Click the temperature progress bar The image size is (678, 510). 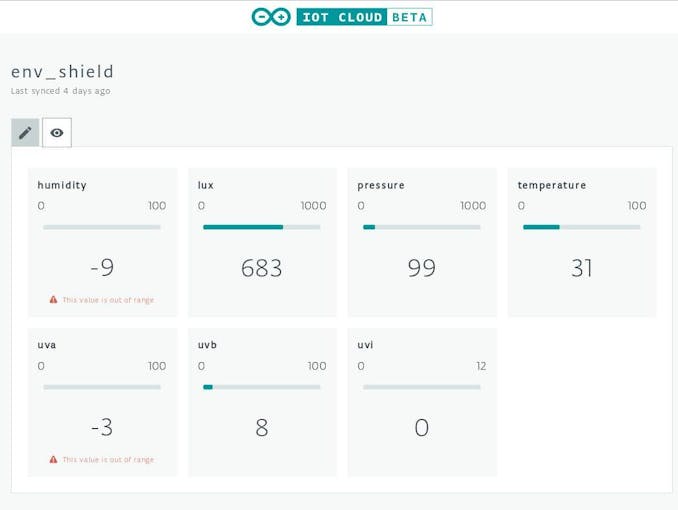582,227
